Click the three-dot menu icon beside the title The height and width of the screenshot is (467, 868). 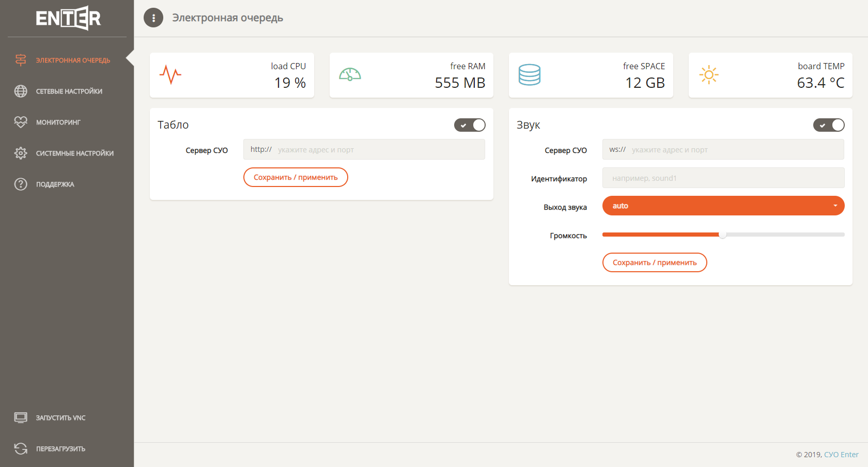[x=153, y=18]
